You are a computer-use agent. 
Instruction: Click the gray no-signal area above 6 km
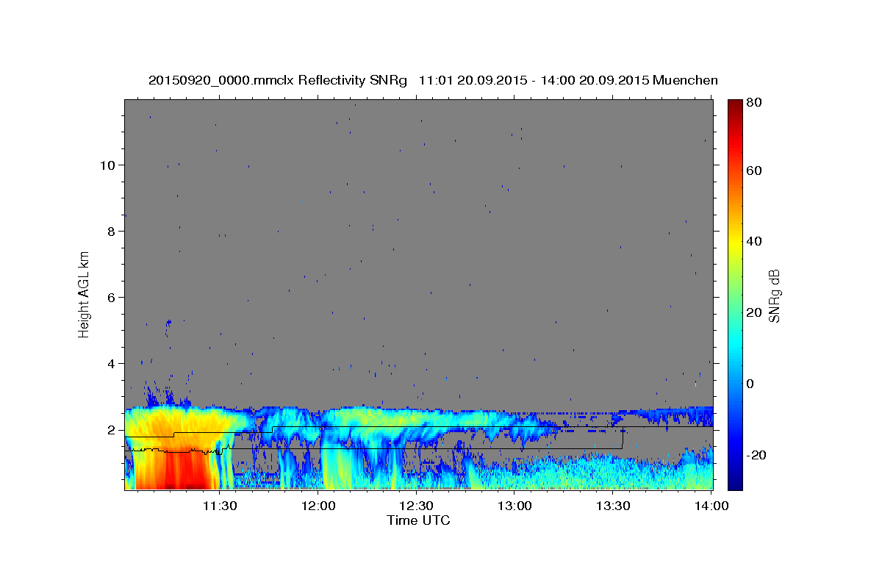click(x=419, y=198)
